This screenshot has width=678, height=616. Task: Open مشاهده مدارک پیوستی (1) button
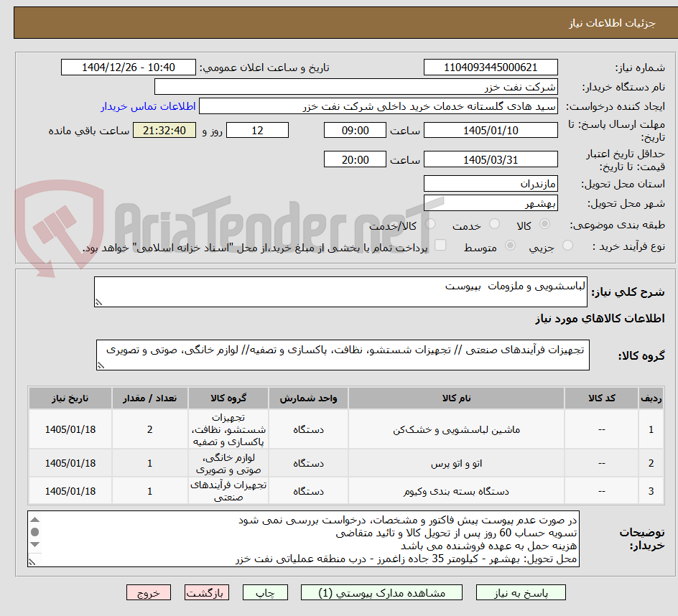pos(381,592)
